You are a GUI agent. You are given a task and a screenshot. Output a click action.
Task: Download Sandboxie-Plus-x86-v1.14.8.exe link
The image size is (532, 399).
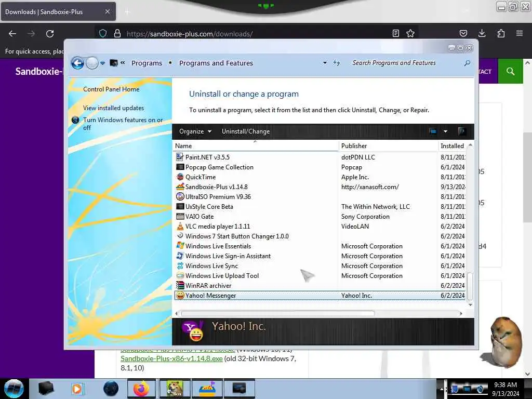[171, 358]
